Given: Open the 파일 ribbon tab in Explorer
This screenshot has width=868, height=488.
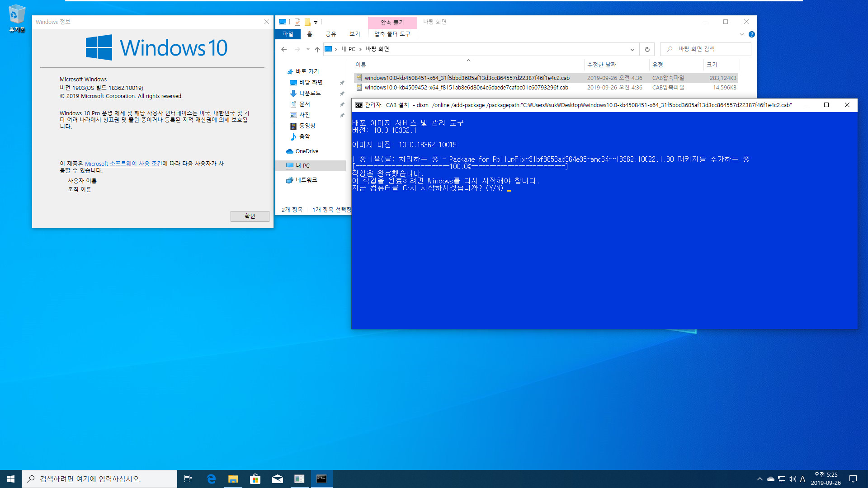Looking at the screenshot, I should tap(288, 34).
